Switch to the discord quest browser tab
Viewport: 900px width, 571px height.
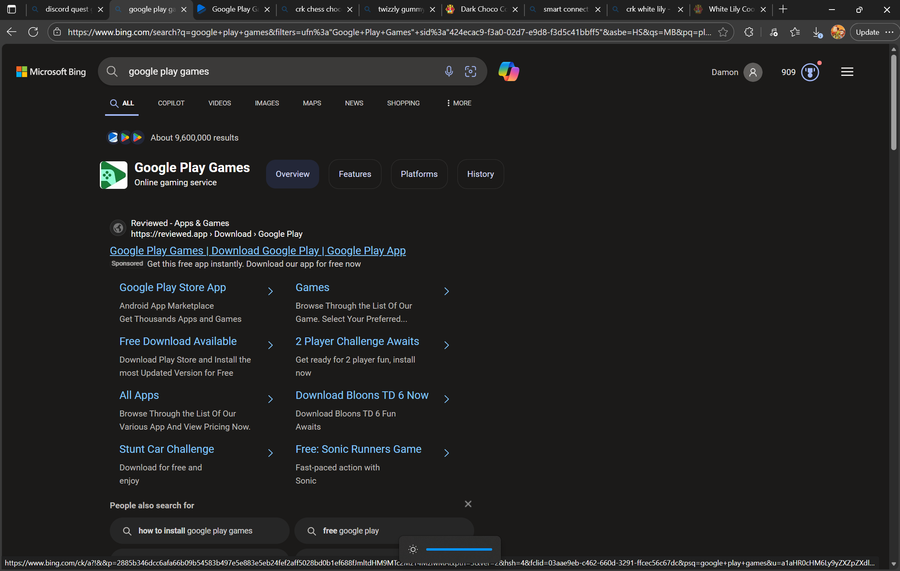(68, 9)
